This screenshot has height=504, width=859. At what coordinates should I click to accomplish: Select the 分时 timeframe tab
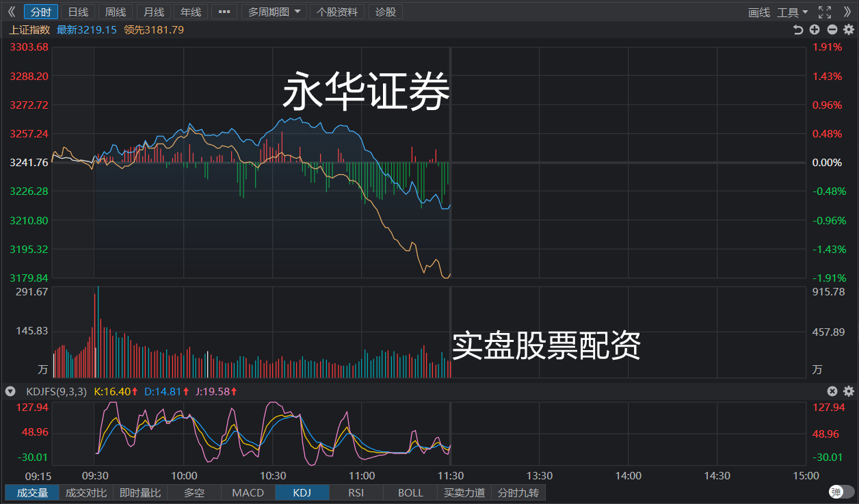tap(41, 12)
